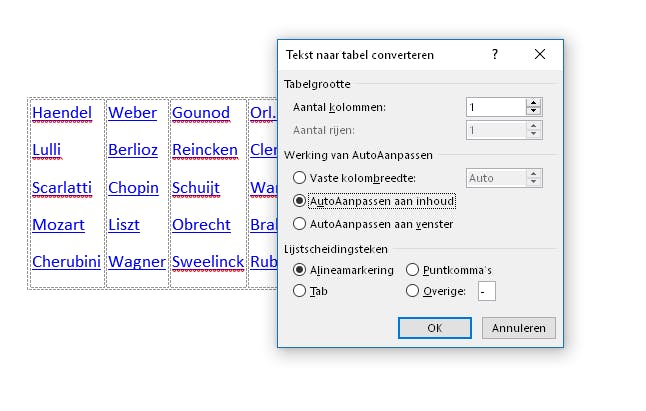Choose AutoAanpassen aan inhoud option

[299, 201]
